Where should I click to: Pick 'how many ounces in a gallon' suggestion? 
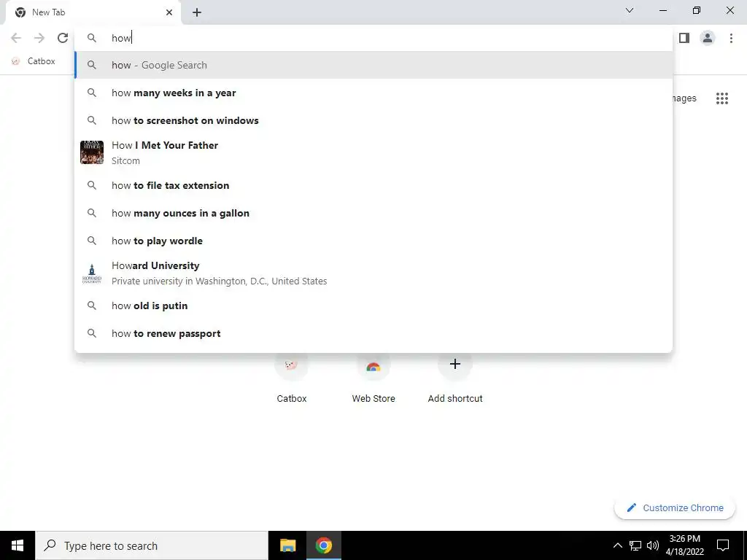pos(373,213)
